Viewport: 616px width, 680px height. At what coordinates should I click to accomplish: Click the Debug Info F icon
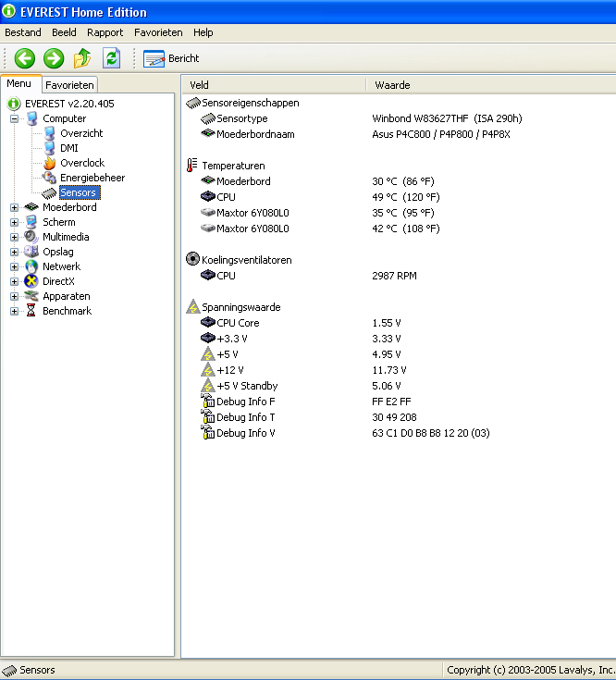pyautogui.click(x=207, y=401)
